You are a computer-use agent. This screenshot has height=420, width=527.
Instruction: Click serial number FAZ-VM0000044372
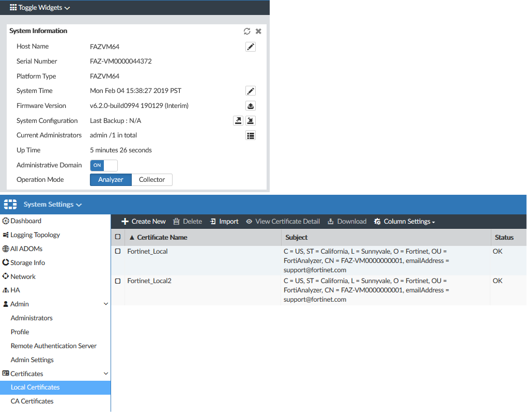click(x=121, y=61)
